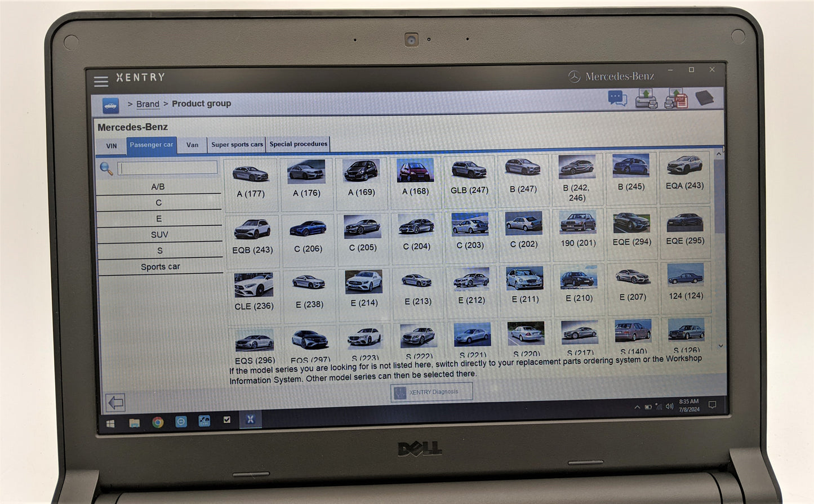Open the Windows Start menu
814x504 pixels.
(110, 423)
